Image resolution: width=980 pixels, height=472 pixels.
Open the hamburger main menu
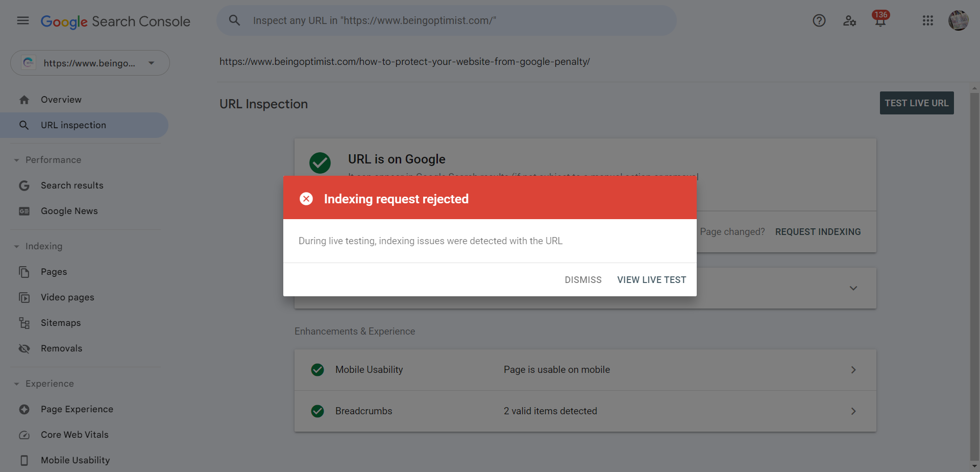pyautogui.click(x=23, y=20)
